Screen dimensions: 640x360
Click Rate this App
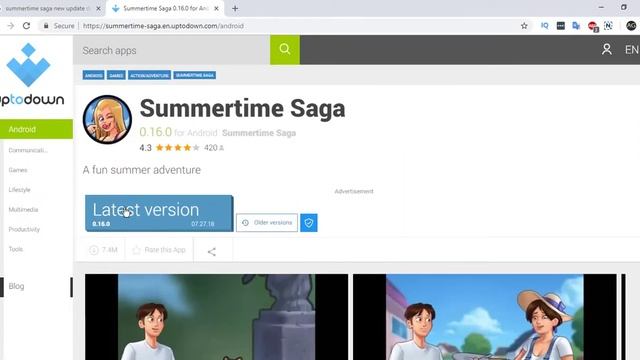click(x=159, y=250)
